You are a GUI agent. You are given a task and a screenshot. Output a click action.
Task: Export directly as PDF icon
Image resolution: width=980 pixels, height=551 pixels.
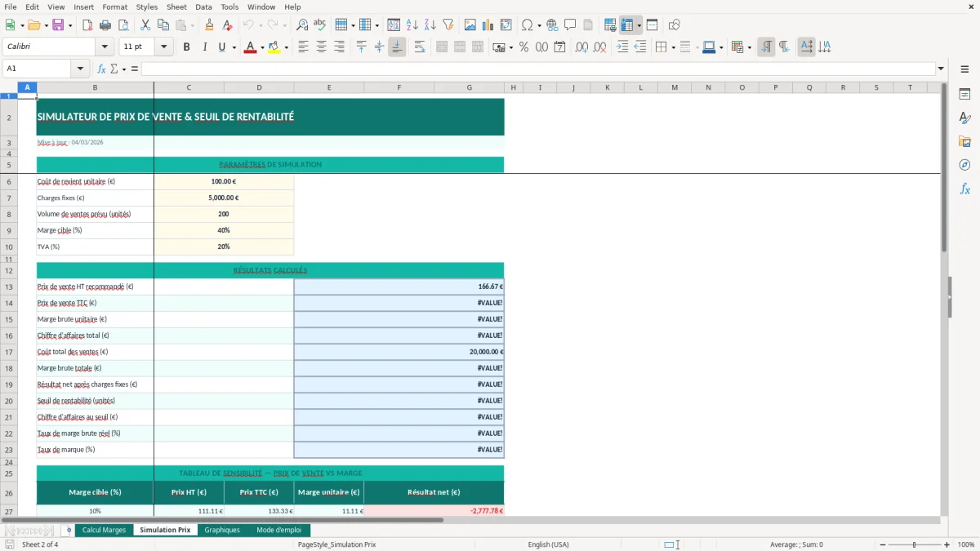click(x=87, y=25)
